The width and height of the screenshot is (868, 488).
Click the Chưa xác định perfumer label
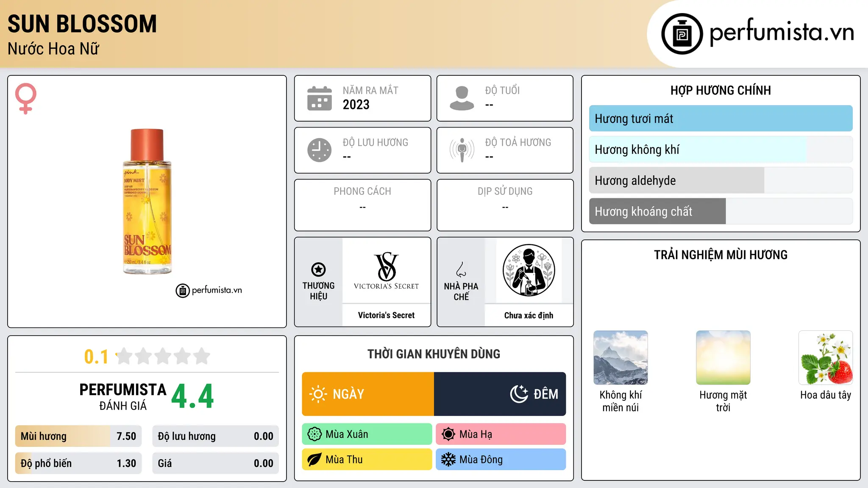[529, 315]
